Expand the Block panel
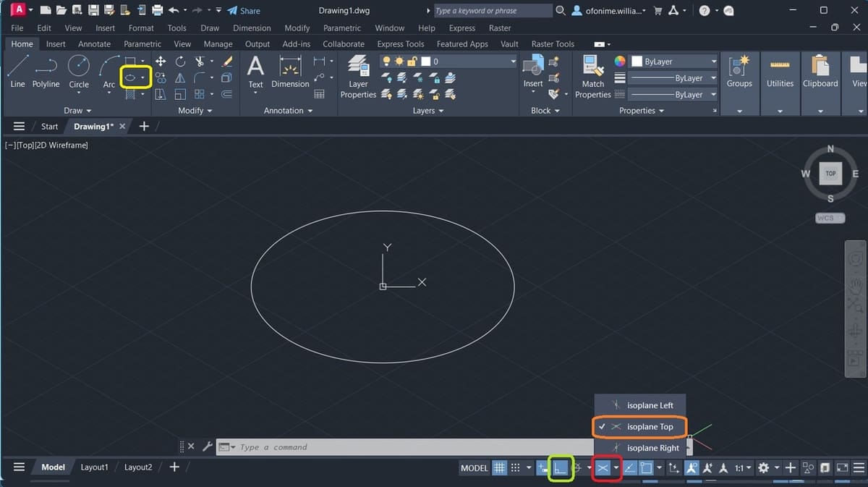 point(545,111)
